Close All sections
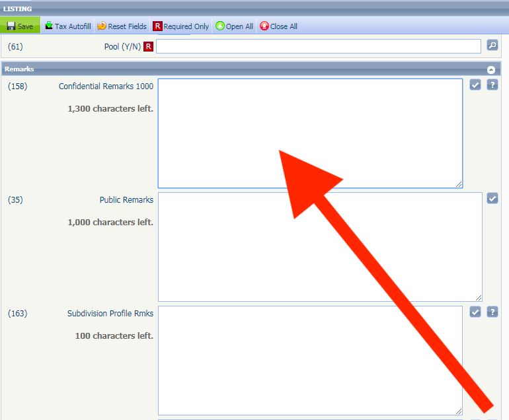Screen dimensions: 509x420 pos(278,26)
